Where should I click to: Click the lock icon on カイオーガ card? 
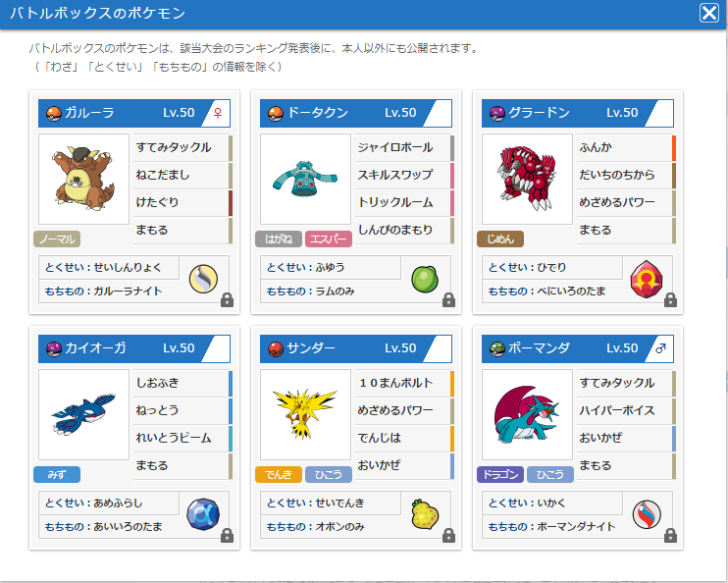(227, 535)
